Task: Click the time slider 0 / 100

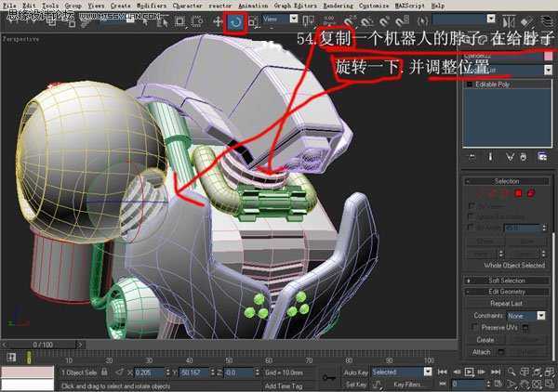Action: (x=43, y=345)
